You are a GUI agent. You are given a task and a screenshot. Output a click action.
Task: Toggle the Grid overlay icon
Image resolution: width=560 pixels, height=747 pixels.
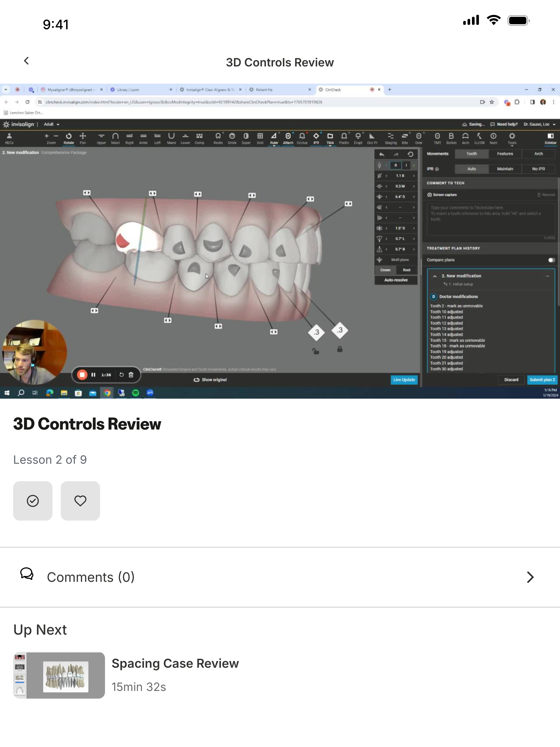260,138
